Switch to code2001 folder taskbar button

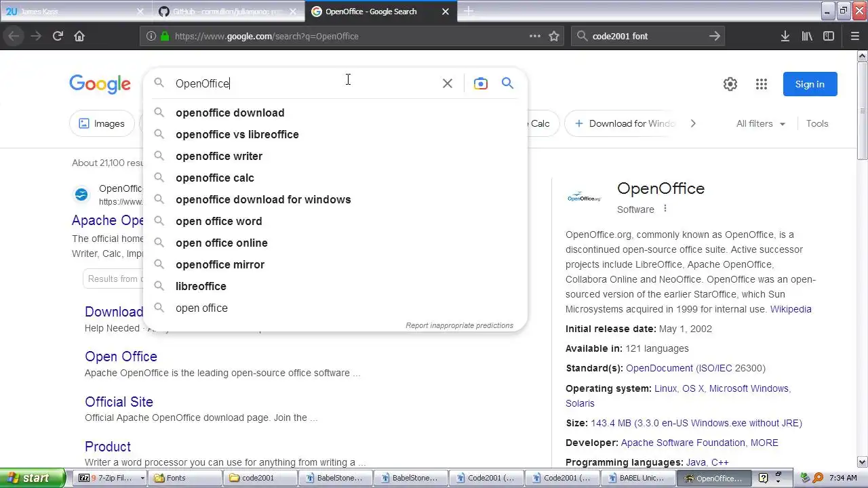pos(260,478)
